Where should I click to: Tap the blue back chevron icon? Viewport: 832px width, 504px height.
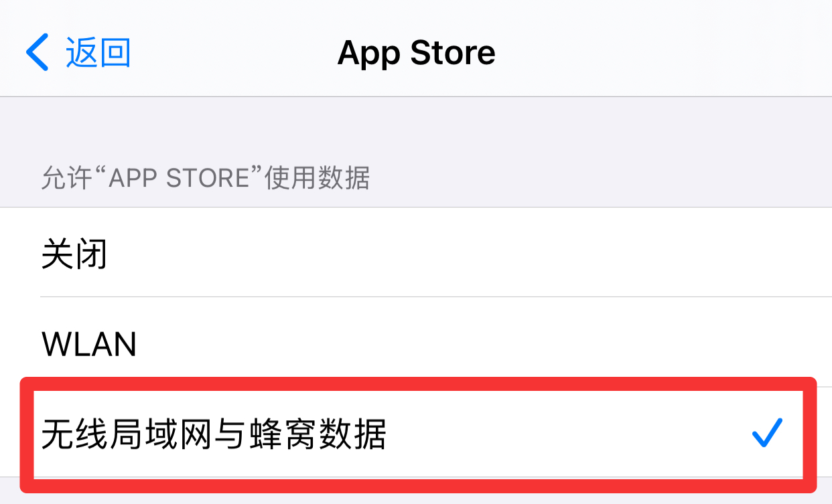[38, 53]
